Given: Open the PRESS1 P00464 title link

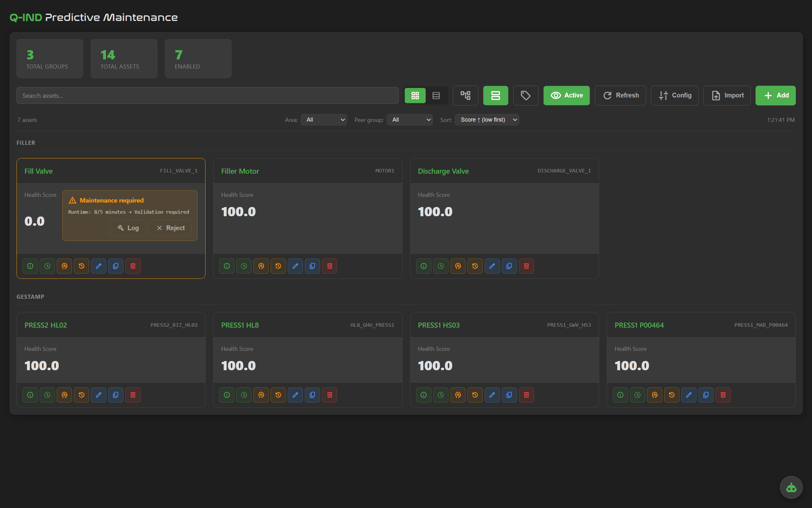Looking at the screenshot, I should [639, 325].
